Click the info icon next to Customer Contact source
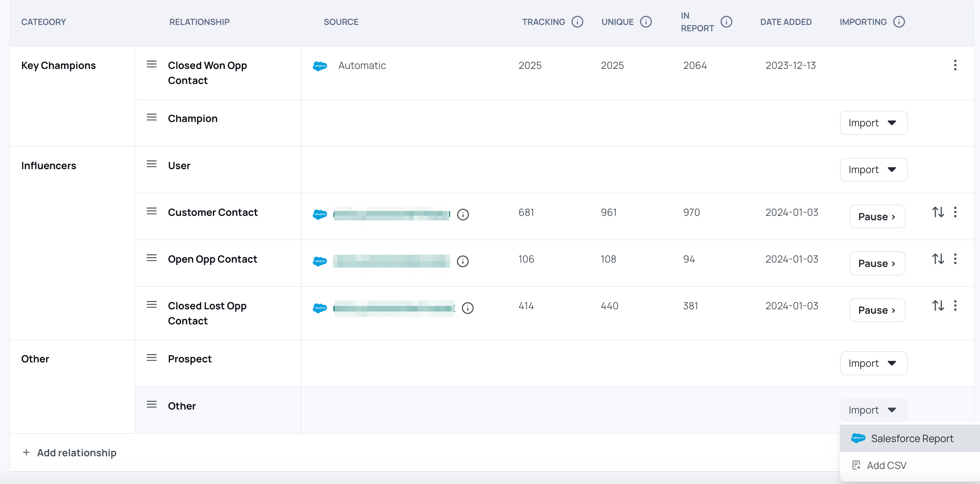The image size is (980, 484). coord(463,215)
